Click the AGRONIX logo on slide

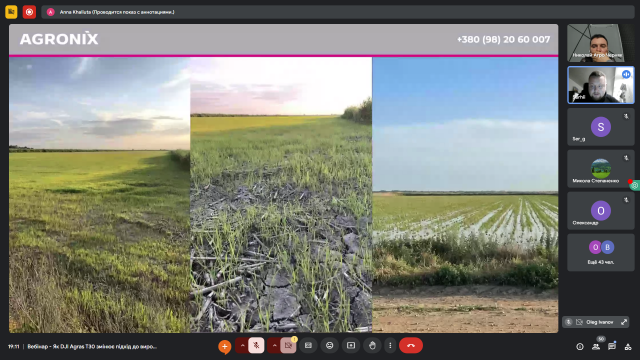tap(59, 39)
